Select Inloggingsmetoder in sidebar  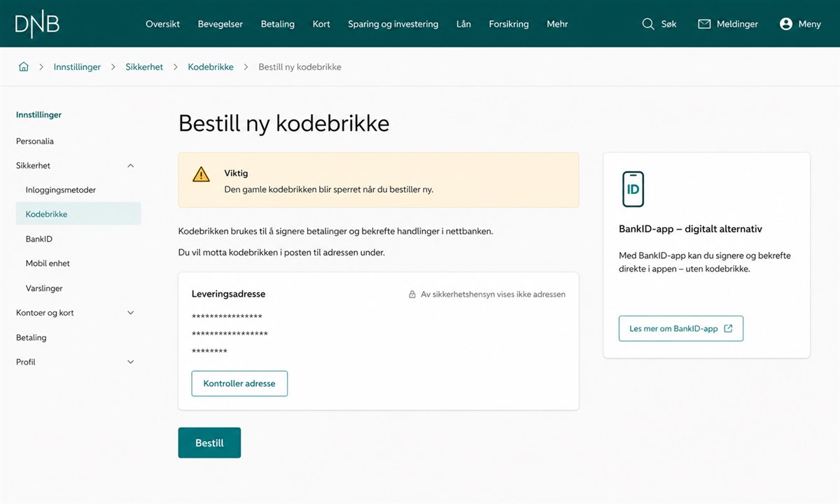coord(61,190)
